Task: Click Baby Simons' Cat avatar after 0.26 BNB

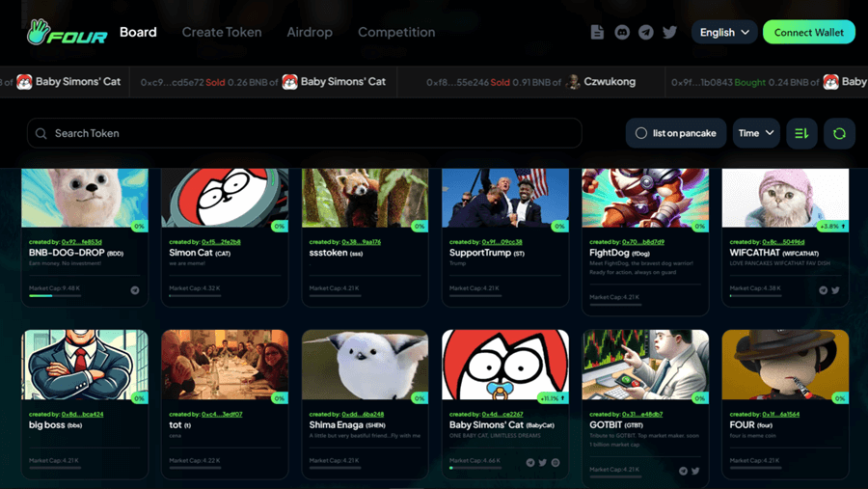Action: 289,82
